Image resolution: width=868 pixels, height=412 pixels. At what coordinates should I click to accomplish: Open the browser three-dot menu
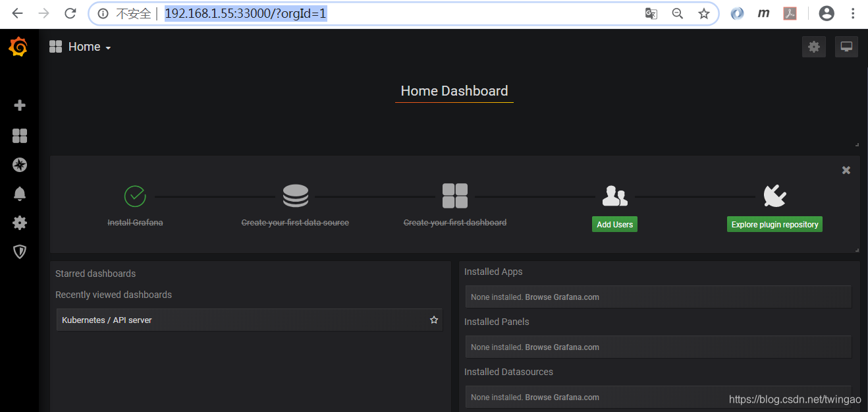853,13
